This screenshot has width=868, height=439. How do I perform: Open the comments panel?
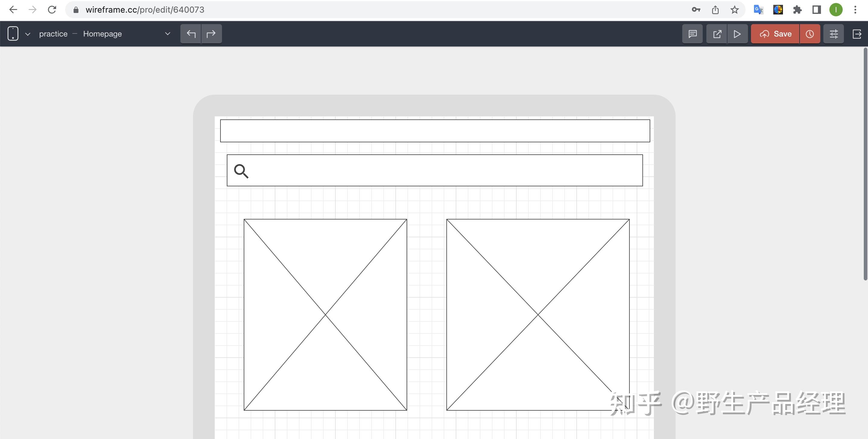[692, 34]
